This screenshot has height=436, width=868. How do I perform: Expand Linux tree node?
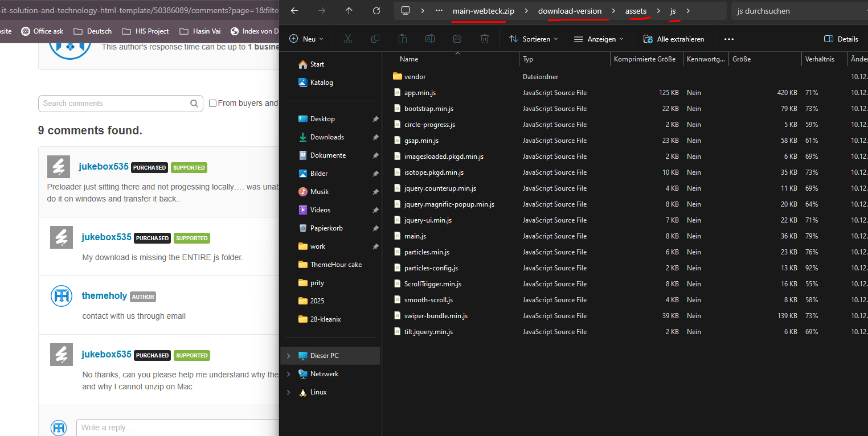click(x=289, y=392)
